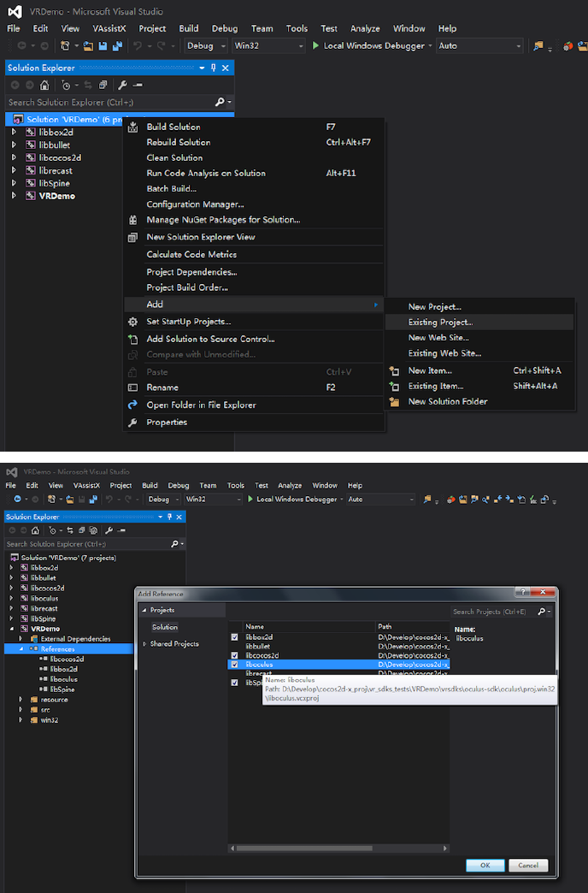Click Save icon in window showing context menu
This screenshot has width=588, height=893.
coord(103,45)
